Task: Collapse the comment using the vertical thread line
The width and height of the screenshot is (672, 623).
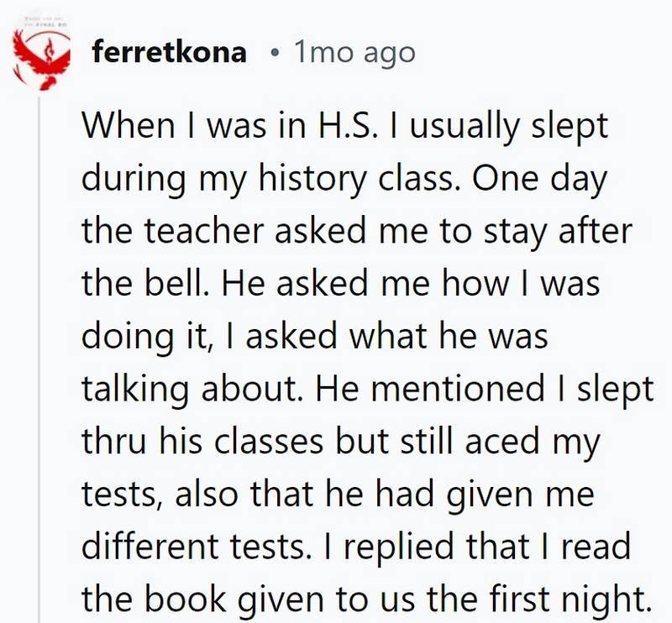Action: click(x=39, y=360)
